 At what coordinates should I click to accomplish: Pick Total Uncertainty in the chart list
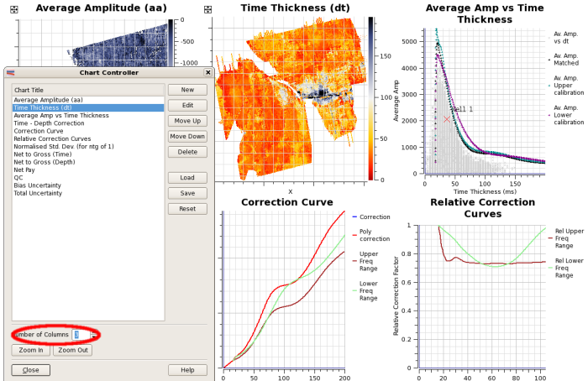pyautogui.click(x=38, y=194)
